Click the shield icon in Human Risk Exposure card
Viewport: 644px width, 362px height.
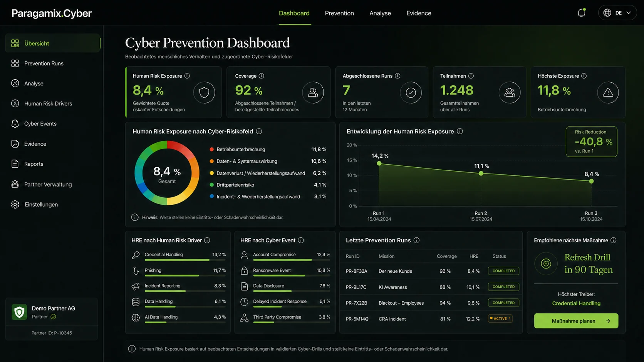click(204, 92)
